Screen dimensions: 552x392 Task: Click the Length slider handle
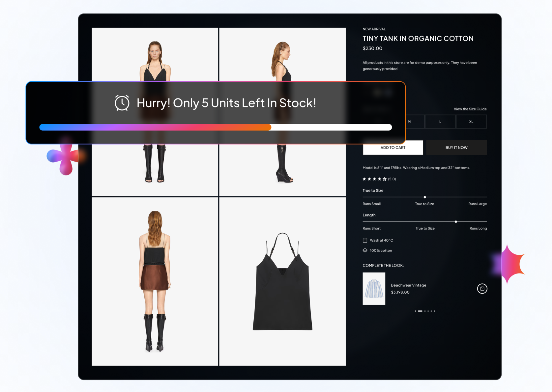click(x=456, y=222)
